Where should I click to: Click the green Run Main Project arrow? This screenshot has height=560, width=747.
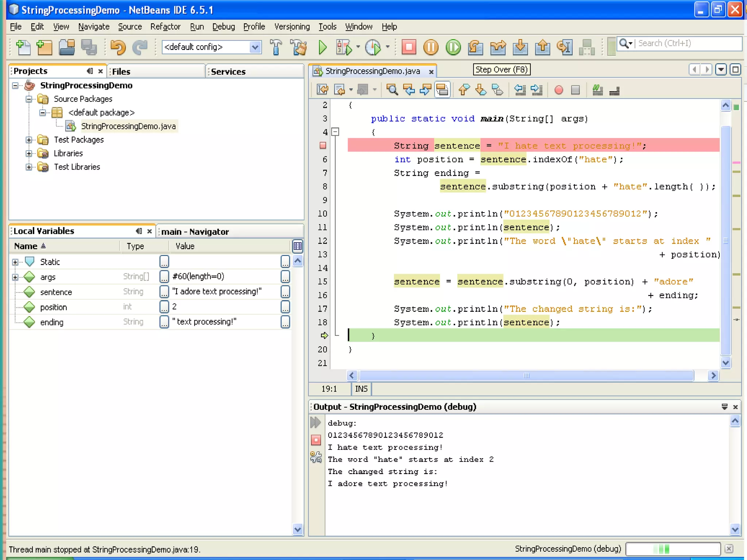[322, 47]
